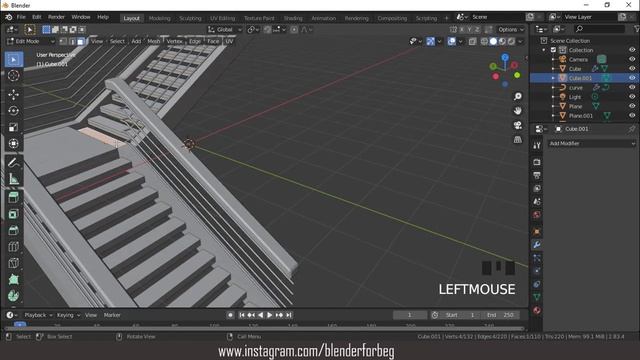Select the Measure tool

pyautogui.click(x=13, y=179)
